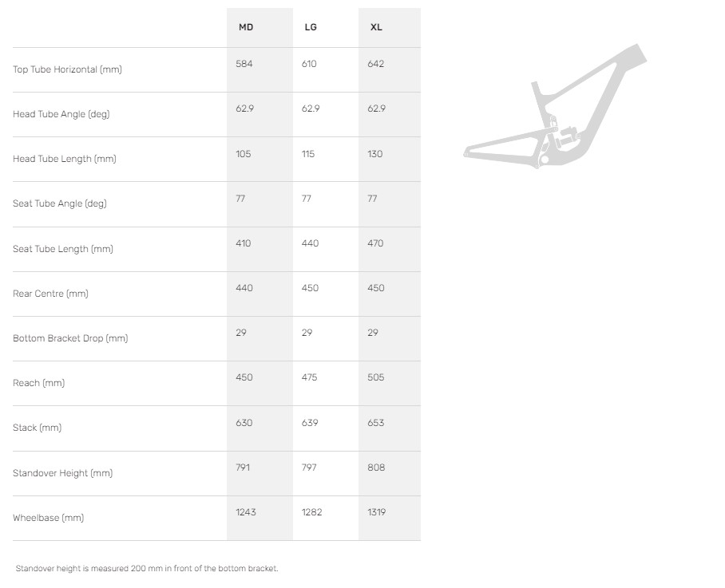
Task: Click the 584 top tube value
Action: [244, 64]
